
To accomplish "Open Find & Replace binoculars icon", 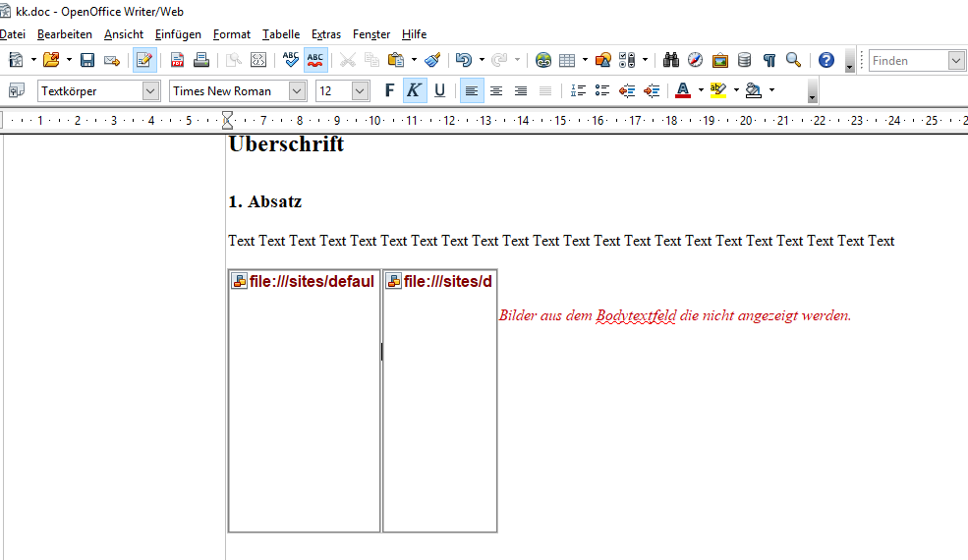I will pos(671,60).
